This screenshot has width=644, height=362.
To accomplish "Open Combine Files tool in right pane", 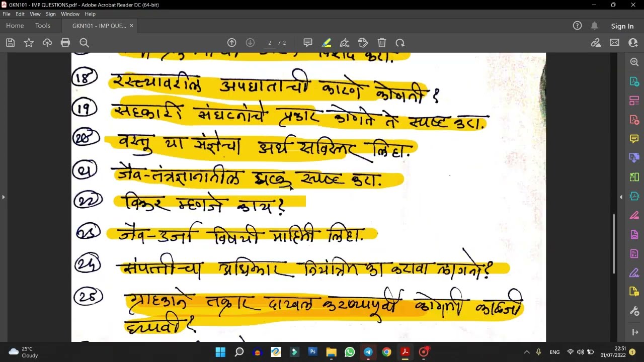I will (634, 158).
